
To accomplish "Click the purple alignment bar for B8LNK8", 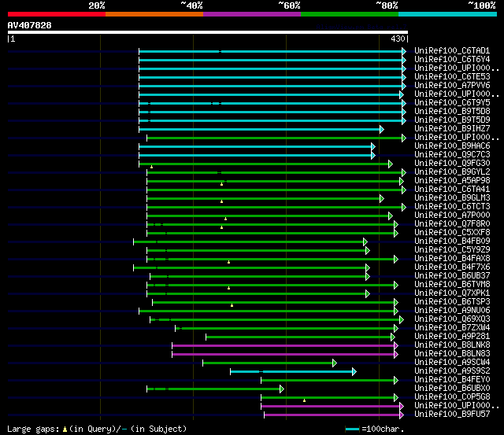I will tap(283, 346).
